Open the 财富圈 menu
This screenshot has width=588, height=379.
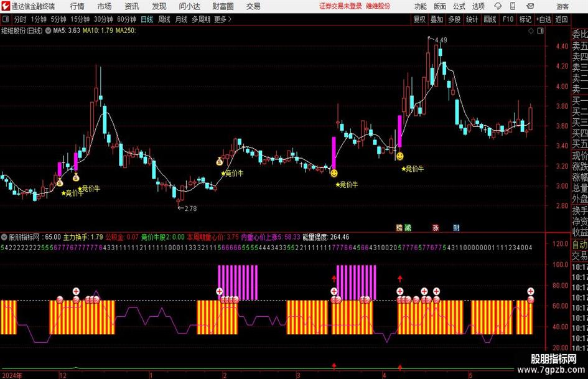pyautogui.click(x=223, y=6)
